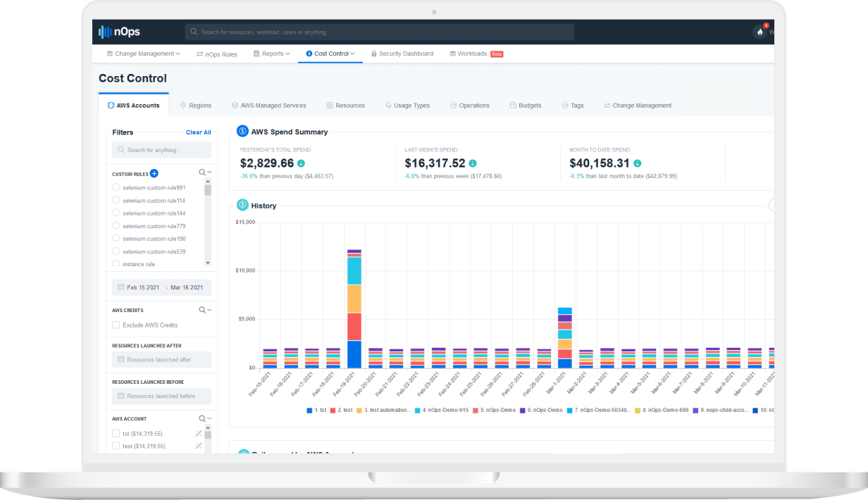Click the edit wand icon beside test account

199,446
